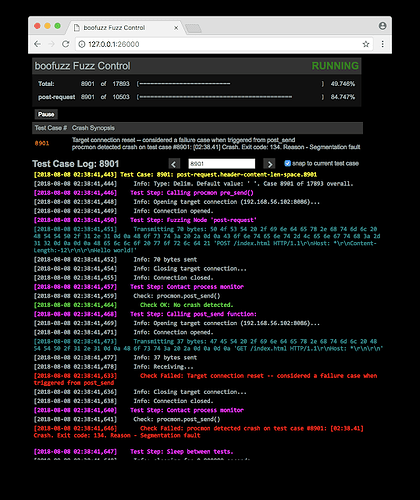Close the boofuzz Fuzz Control tab
Screen dimensions: 420x500
[x=176, y=28]
